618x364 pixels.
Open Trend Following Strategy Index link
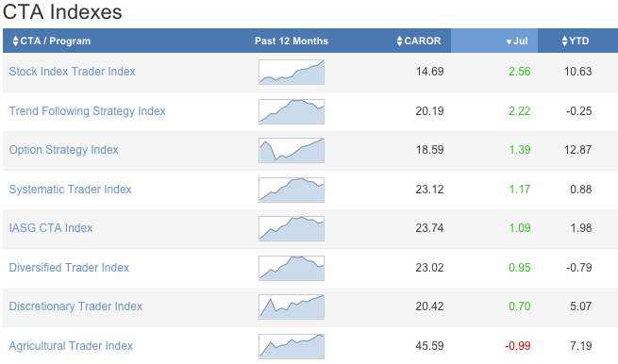tap(87, 111)
